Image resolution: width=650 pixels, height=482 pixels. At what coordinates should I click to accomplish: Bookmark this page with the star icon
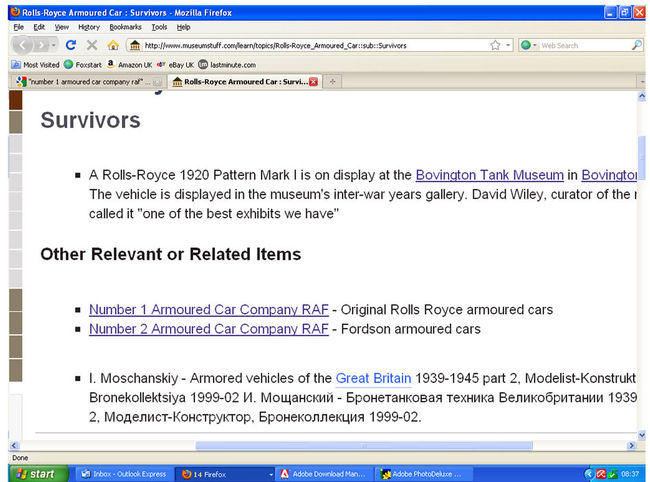point(495,45)
